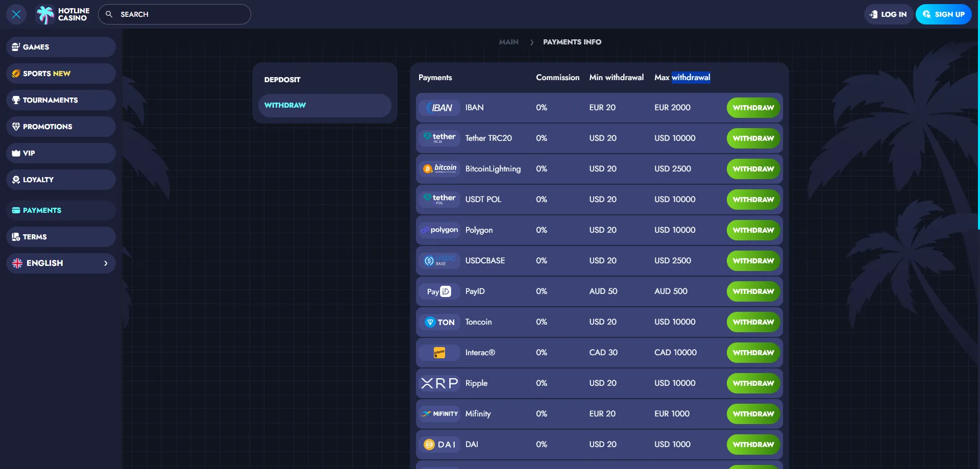Image resolution: width=980 pixels, height=469 pixels.
Task: Click the Games sidebar icon
Action: coord(16,47)
